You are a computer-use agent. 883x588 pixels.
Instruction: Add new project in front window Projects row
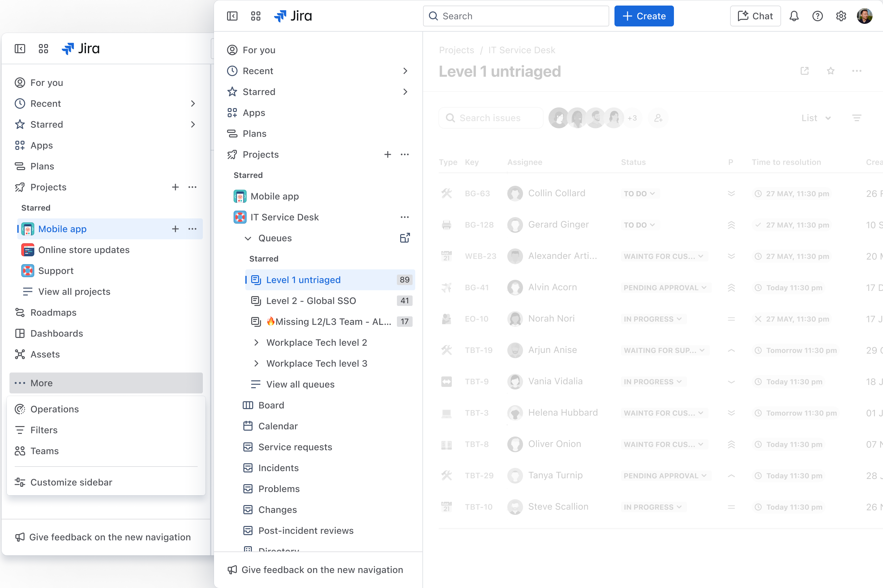(x=387, y=154)
